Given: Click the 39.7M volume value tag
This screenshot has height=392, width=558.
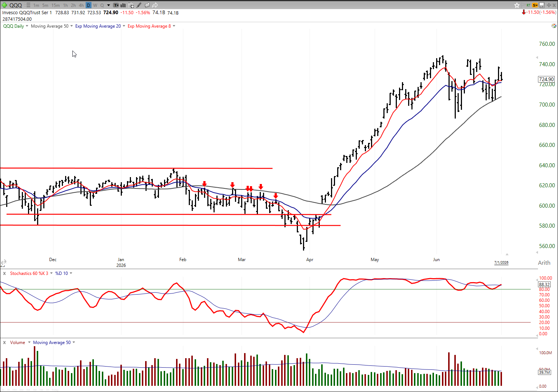Looking at the screenshot, I should (545, 372).
